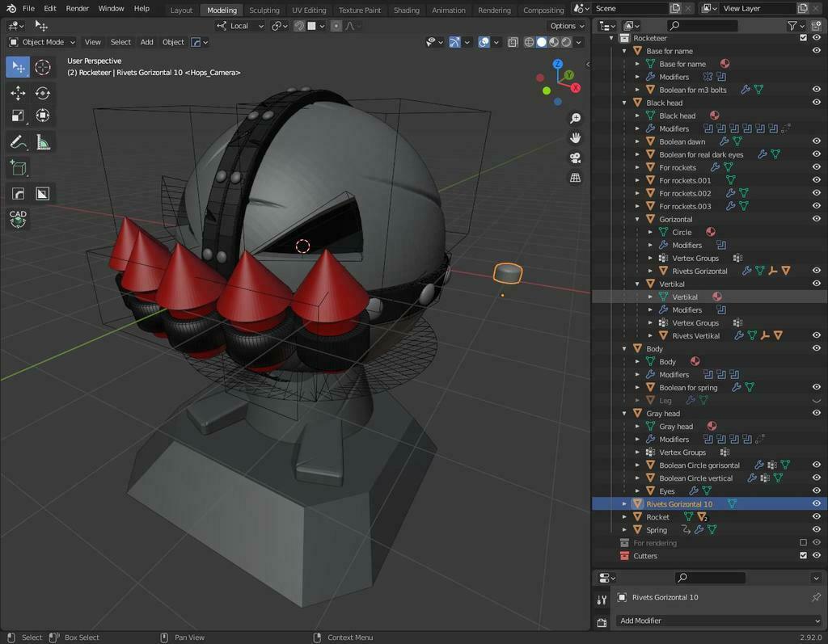The width and height of the screenshot is (828, 644).
Task: Hide Rivets Gorizontal 10 via eye icon
Action: pos(816,503)
